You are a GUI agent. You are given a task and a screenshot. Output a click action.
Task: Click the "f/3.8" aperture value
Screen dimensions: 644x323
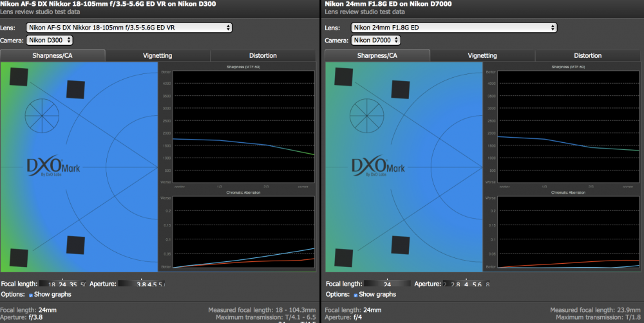tap(35, 317)
